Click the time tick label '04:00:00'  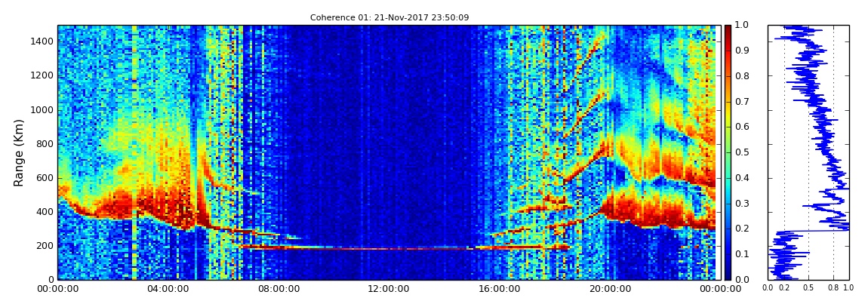168,288
